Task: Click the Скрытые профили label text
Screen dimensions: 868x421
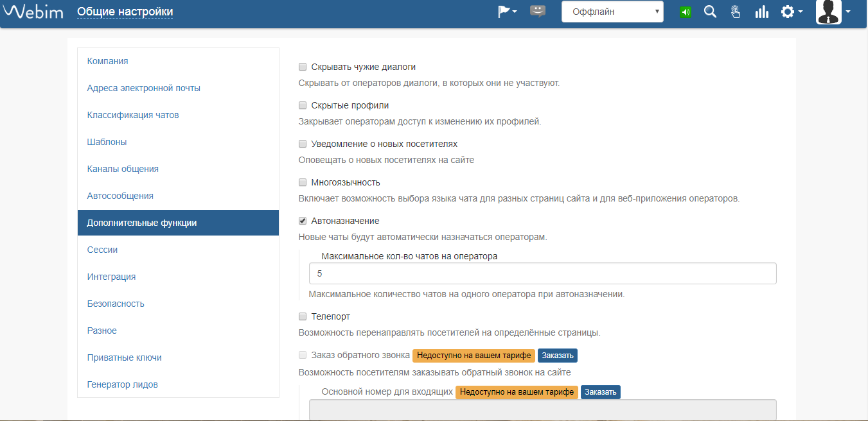Action: tap(350, 105)
